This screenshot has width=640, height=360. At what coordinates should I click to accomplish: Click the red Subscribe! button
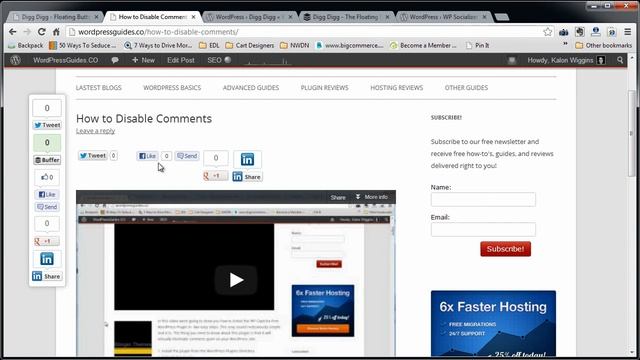coord(505,249)
